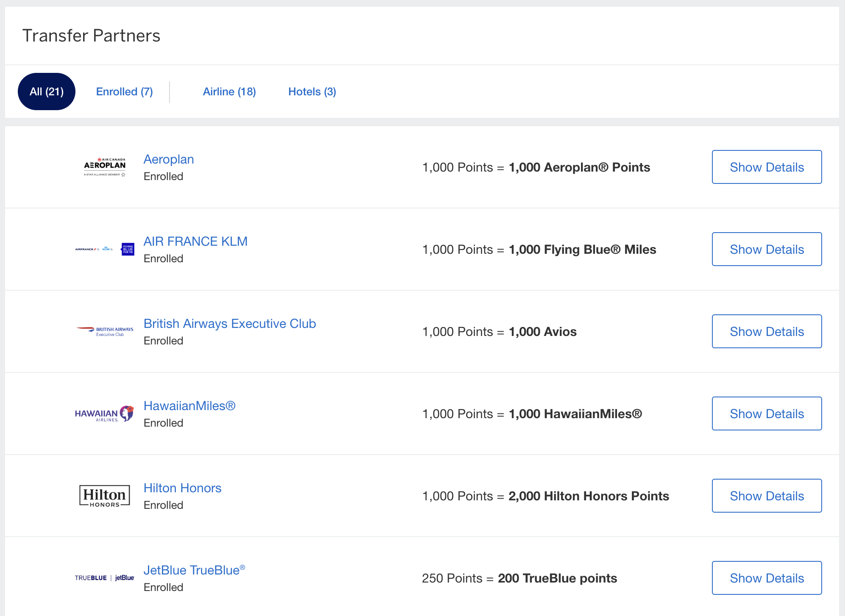The image size is (845, 616).
Task: Click the Air France KLM Flying Blue logo
Action: point(104,249)
